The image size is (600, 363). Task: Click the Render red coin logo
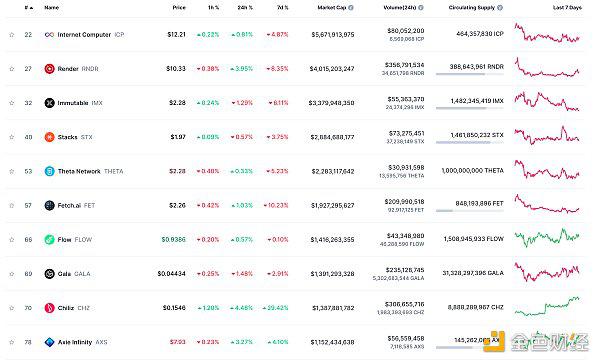pos(49,69)
